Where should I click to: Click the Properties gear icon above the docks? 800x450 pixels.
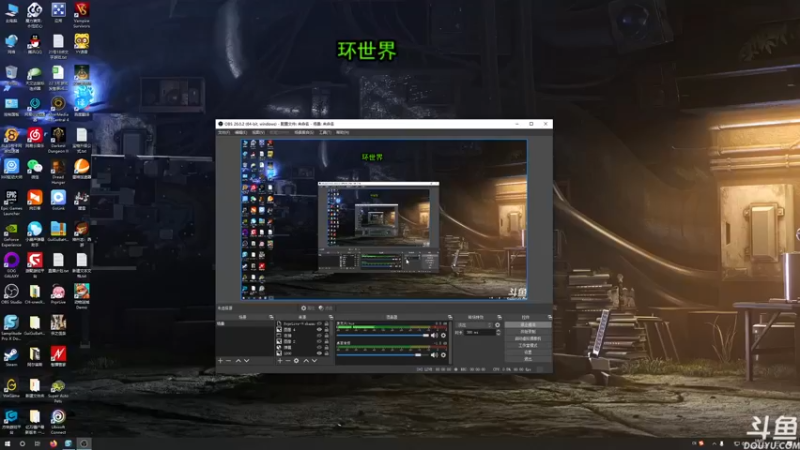(303, 308)
